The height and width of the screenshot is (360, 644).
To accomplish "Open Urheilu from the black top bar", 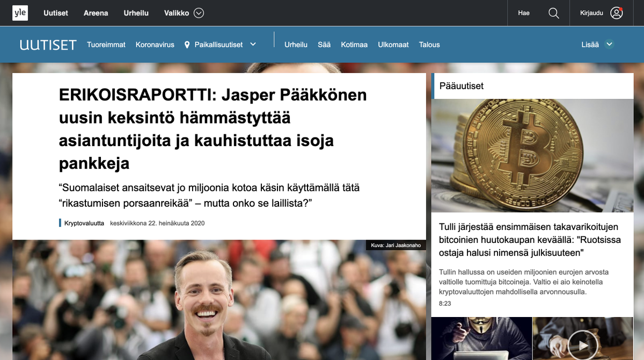I will tap(136, 13).
